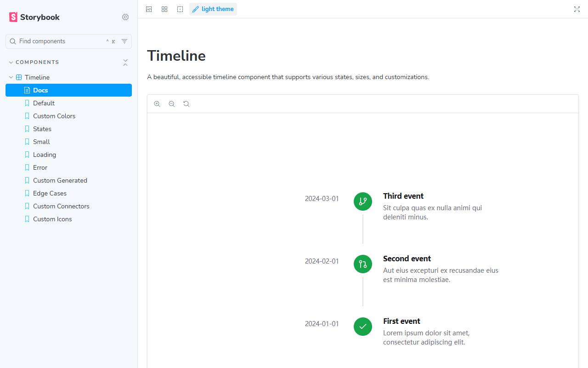Open the Storybook settings gear
The width and height of the screenshot is (588, 368).
point(125,17)
